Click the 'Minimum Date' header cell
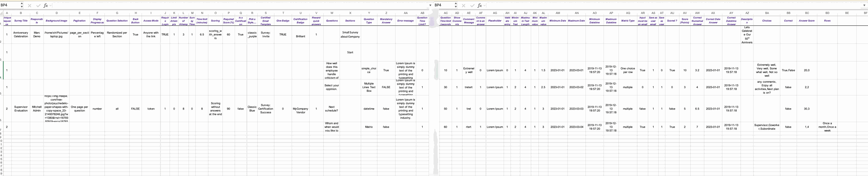 [x=557, y=21]
